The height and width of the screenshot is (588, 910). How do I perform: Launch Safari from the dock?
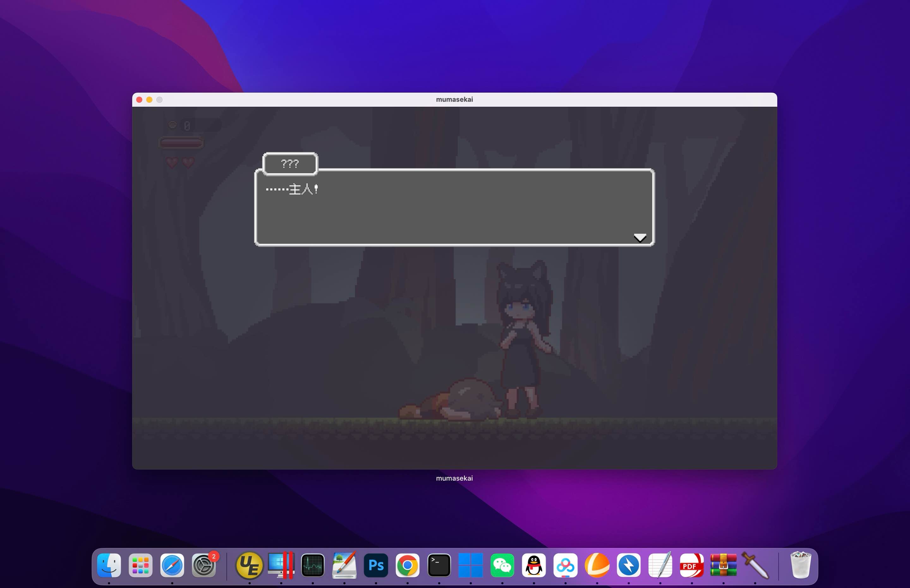pyautogui.click(x=172, y=565)
